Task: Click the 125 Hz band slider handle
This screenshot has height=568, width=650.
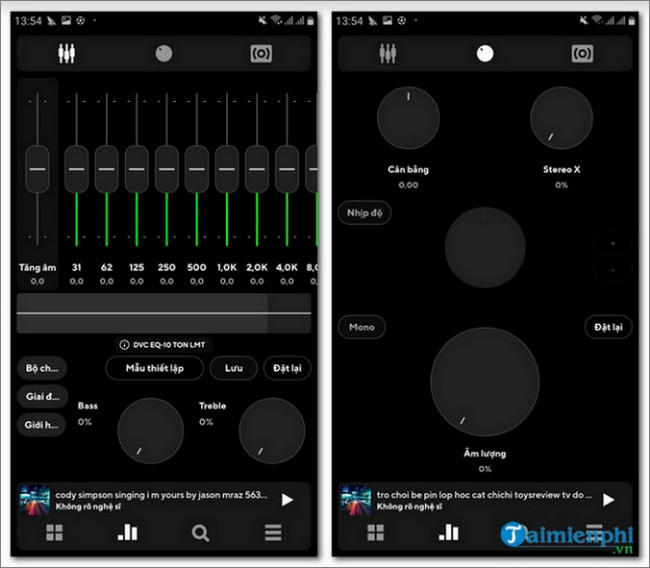Action: [x=136, y=169]
